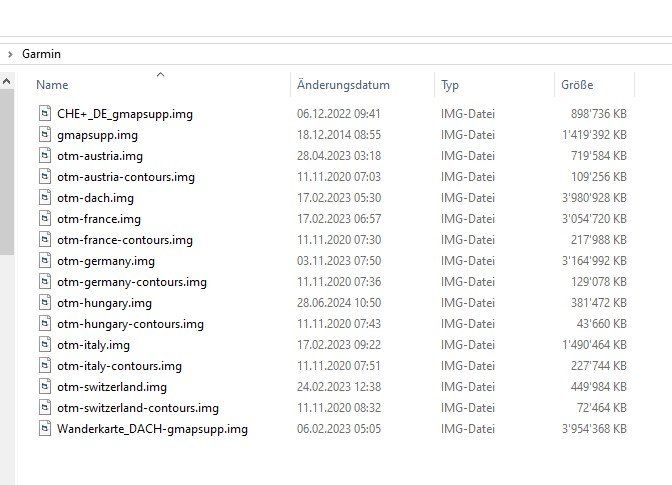Click the otm-germany.img file icon
Screen dimensions: 672x485
(45, 260)
